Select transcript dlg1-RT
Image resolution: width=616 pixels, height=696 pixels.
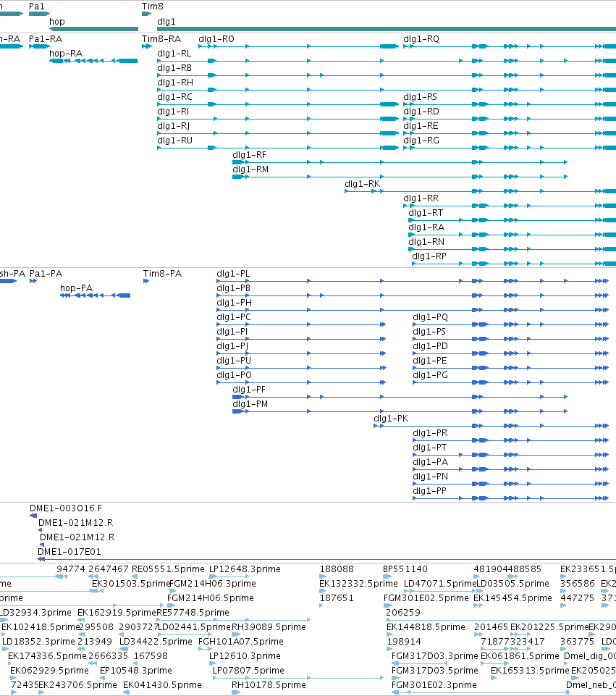click(x=512, y=220)
